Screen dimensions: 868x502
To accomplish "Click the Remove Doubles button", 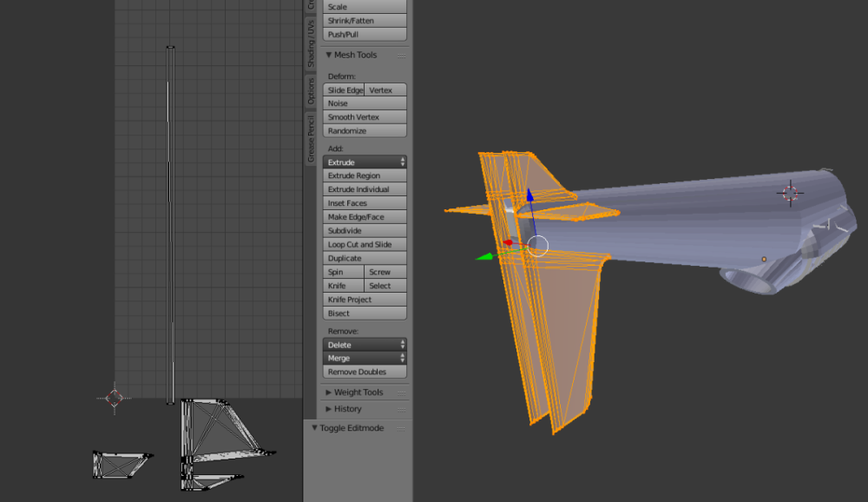I will point(365,372).
